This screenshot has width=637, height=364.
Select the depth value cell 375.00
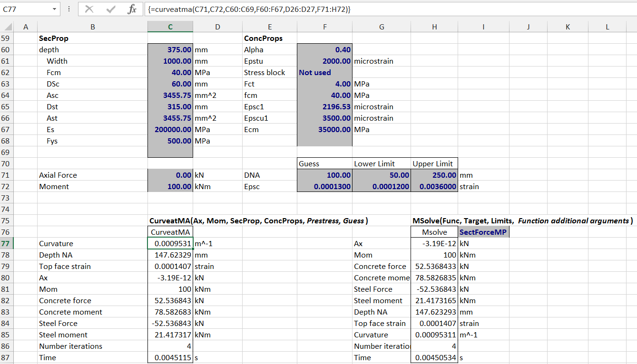click(170, 50)
